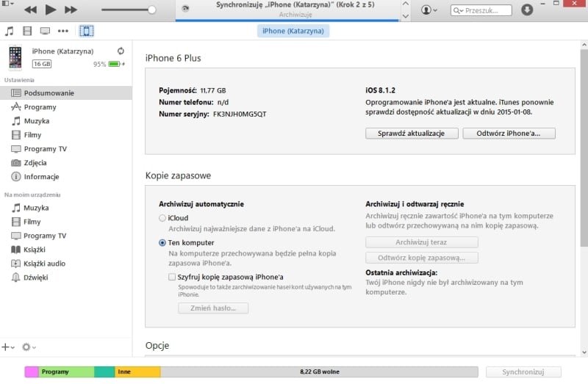Click the camera icon beside Zdjęcia

pos(15,162)
